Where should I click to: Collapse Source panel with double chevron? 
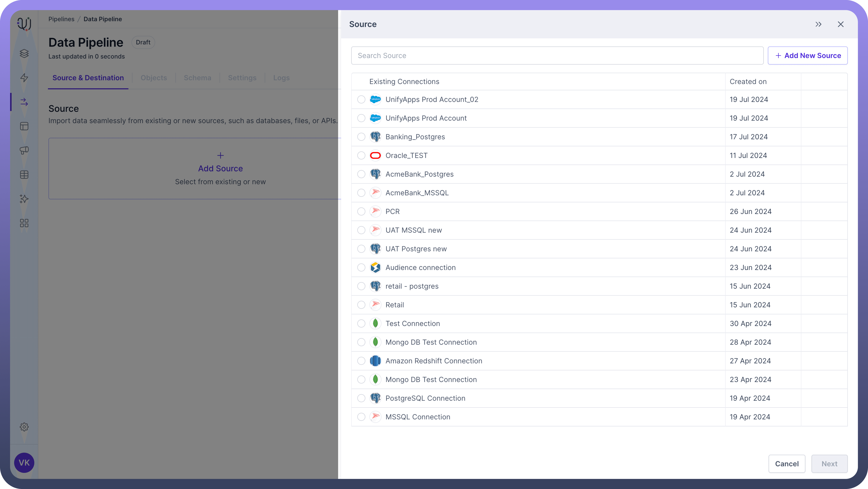tap(818, 24)
